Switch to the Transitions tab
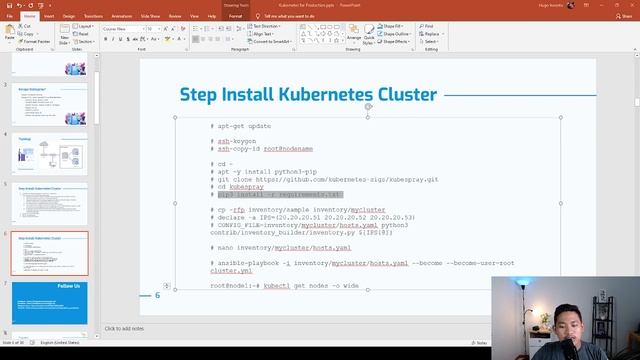 pyautogui.click(x=93, y=16)
